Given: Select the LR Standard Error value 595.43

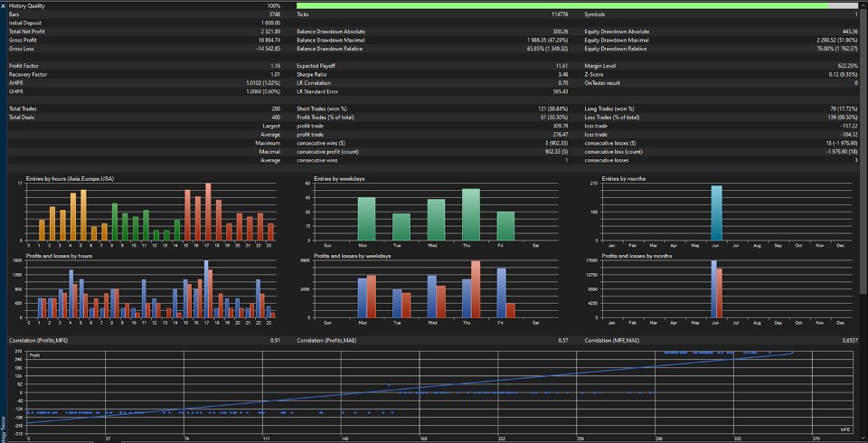Looking at the screenshot, I should (x=561, y=91).
